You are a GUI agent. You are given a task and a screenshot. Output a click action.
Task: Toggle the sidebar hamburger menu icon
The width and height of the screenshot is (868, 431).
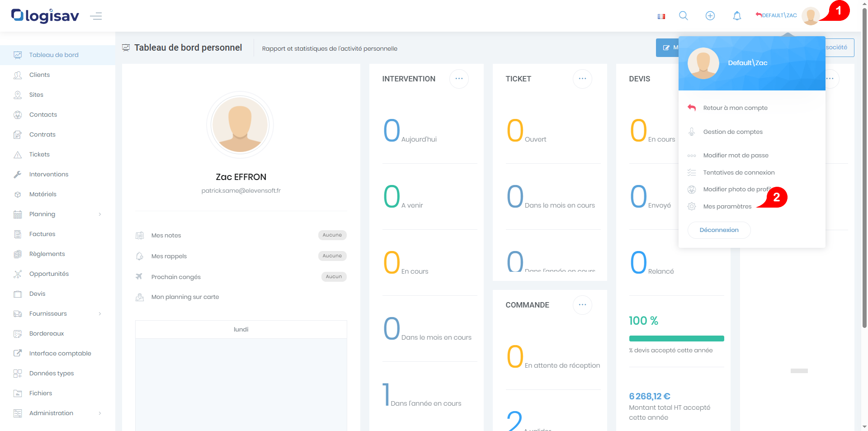coord(96,16)
